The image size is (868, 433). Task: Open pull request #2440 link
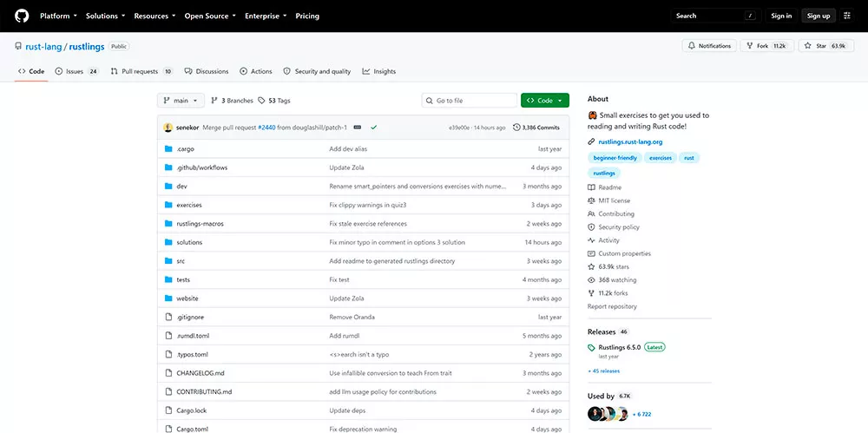click(266, 128)
